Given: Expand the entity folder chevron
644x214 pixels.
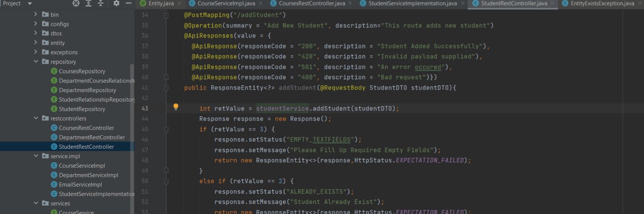Looking at the screenshot, I should click(36, 43).
